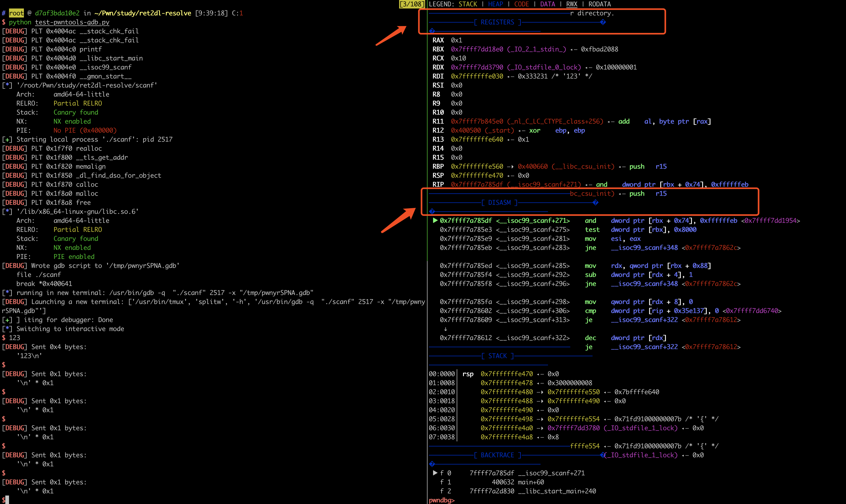Click the '$ 123' input line

(11, 338)
